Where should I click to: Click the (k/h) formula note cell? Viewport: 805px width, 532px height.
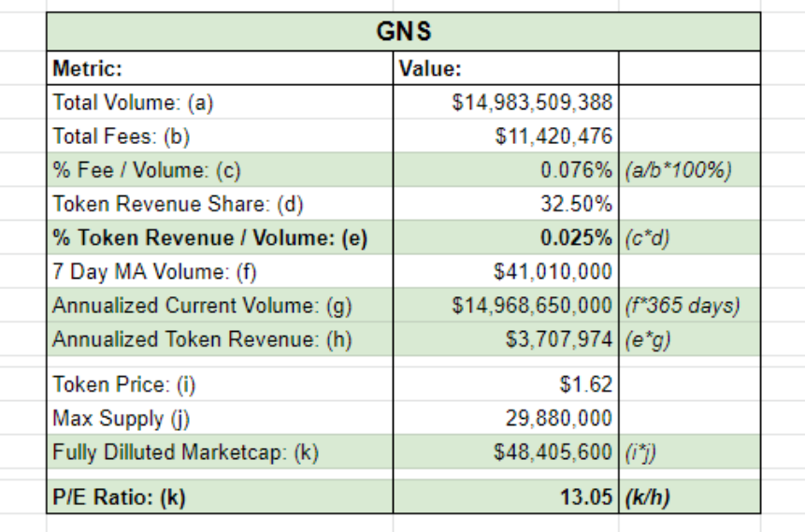(x=646, y=496)
